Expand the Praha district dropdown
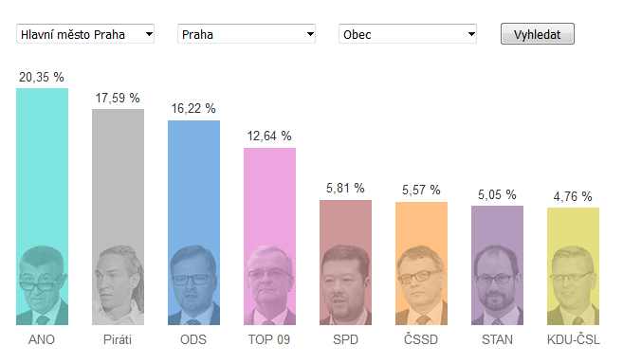The image size is (623, 364). pos(247,34)
